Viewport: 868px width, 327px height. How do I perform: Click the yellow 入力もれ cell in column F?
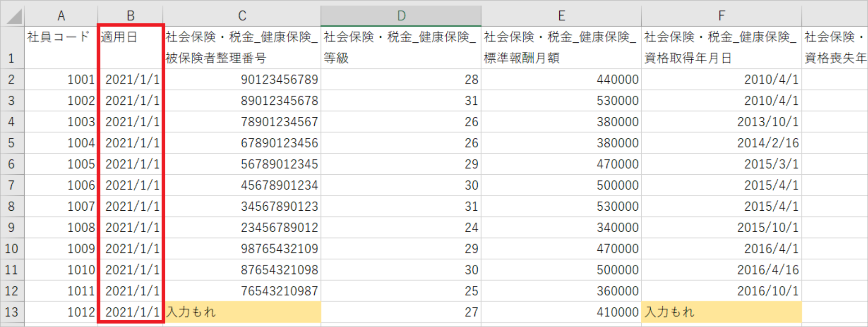point(721,312)
